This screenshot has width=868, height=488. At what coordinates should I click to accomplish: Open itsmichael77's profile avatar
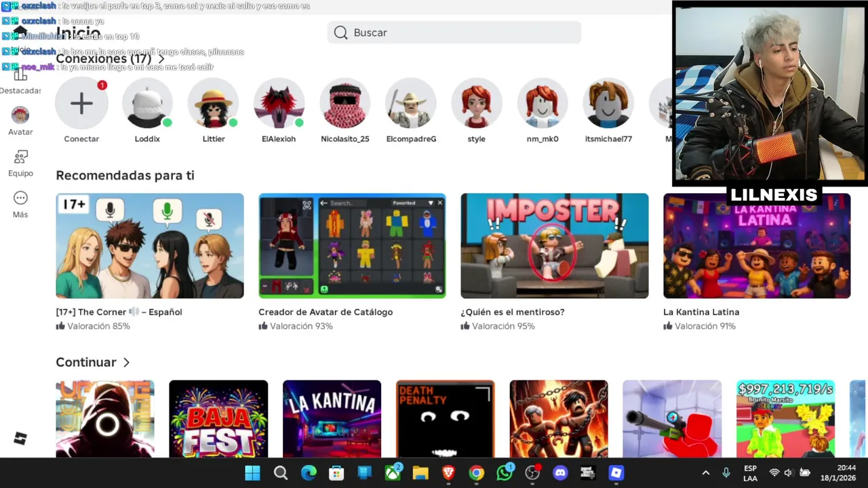click(x=608, y=104)
